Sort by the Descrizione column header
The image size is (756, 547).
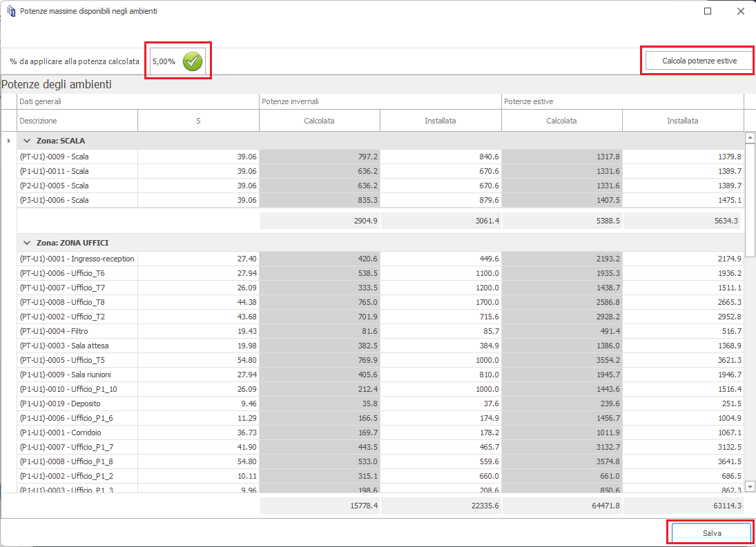[77, 121]
